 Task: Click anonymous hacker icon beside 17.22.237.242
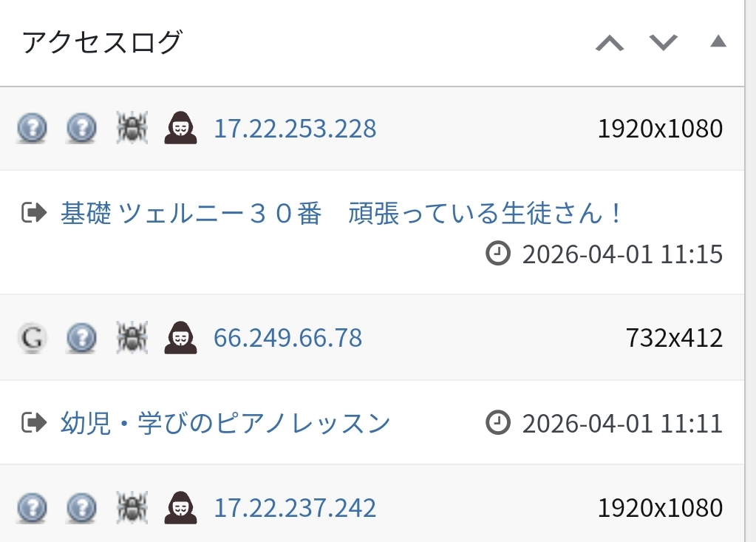(180, 508)
